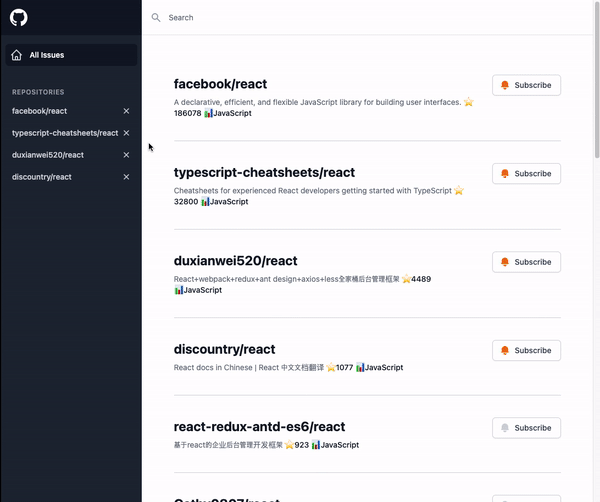This screenshot has width=600, height=502.
Task: Click the GitHub logo icon
Action: [18, 18]
